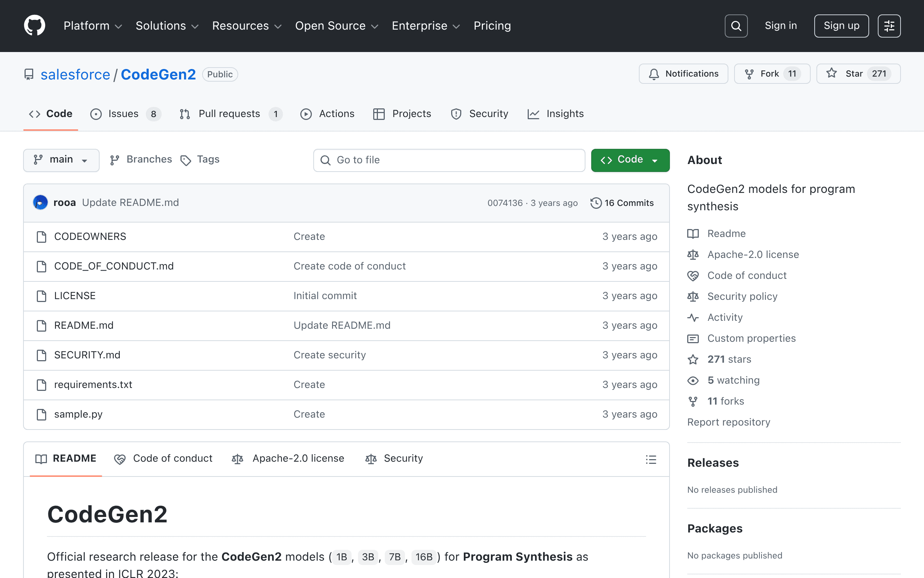Open the README outline list icon
This screenshot has width=924, height=578.
click(x=651, y=459)
